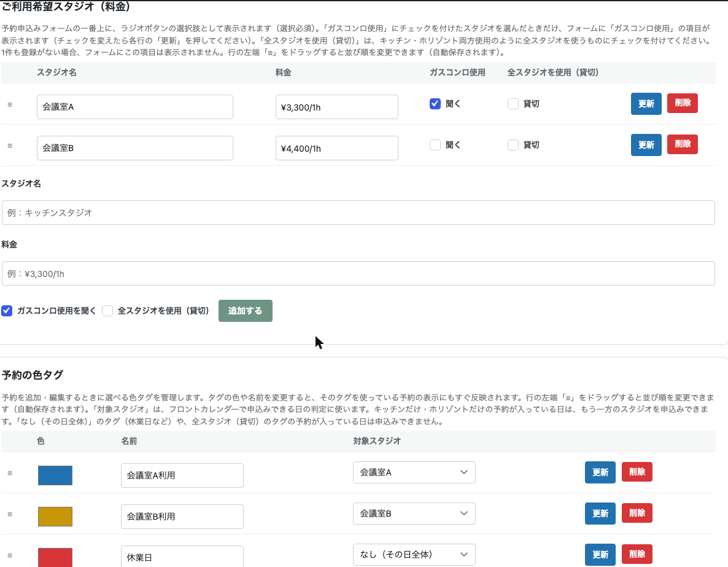
Task: Open 対象スタジオ dropdown for 会議室A利用
Action: (x=414, y=472)
